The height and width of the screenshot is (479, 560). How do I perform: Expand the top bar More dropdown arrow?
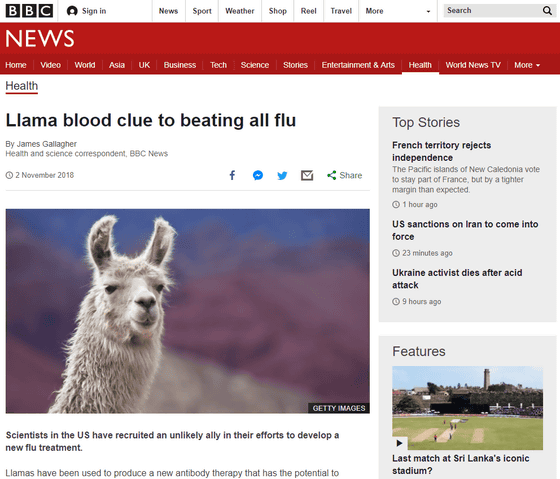(428, 11)
